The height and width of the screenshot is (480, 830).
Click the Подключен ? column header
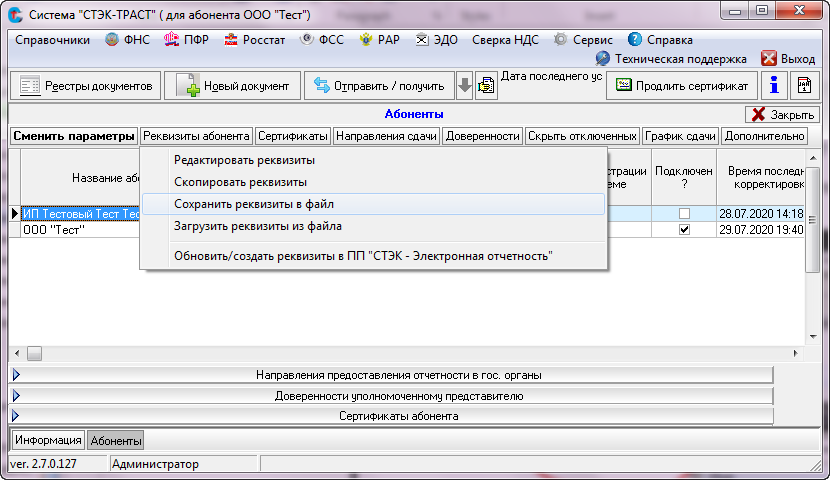684,177
